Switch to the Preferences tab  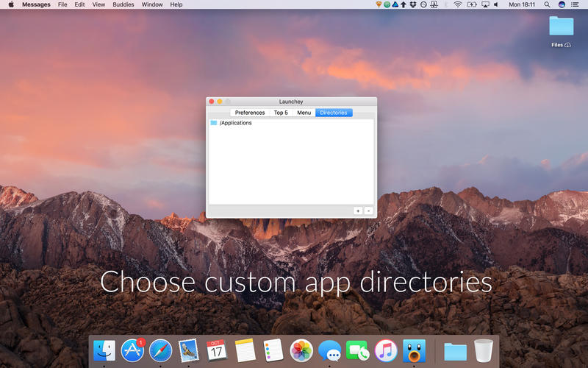250,113
